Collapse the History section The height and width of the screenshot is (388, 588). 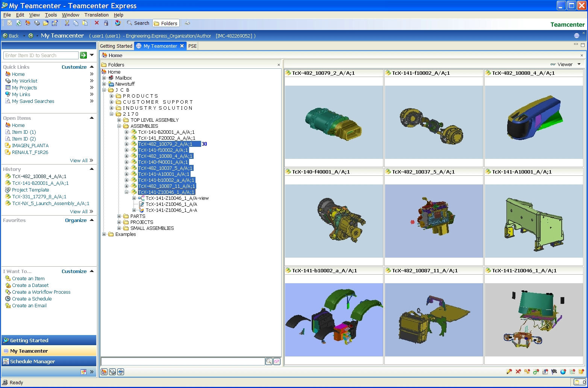tap(92, 169)
